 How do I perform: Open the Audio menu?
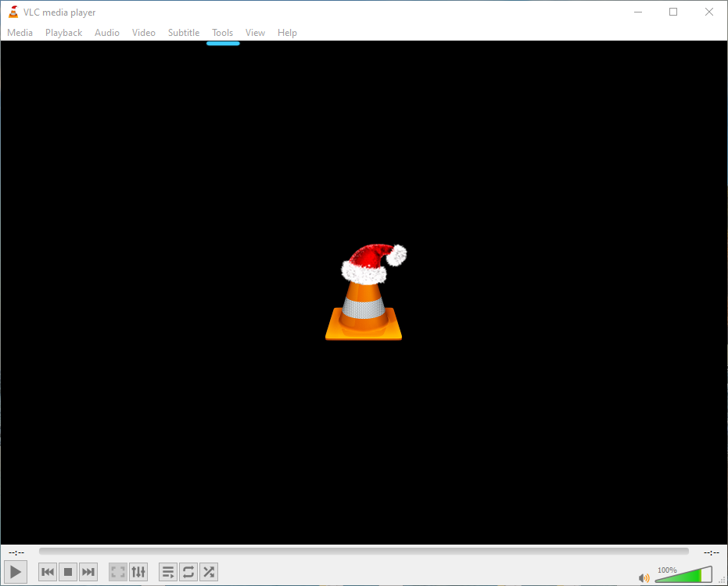[x=107, y=33]
